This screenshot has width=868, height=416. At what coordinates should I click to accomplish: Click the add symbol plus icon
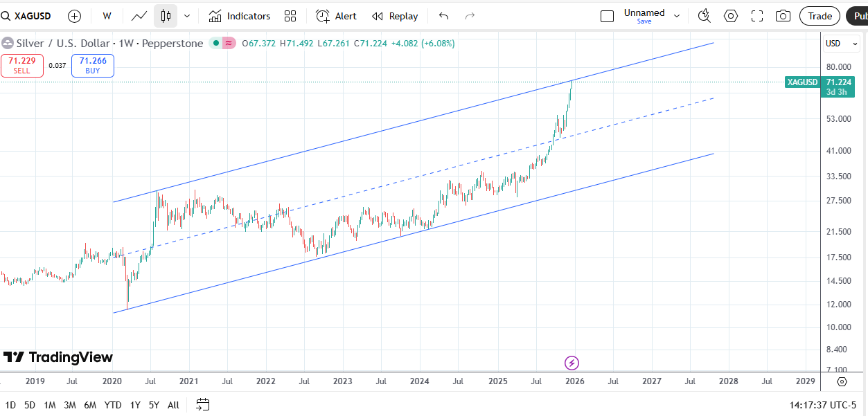(x=74, y=16)
